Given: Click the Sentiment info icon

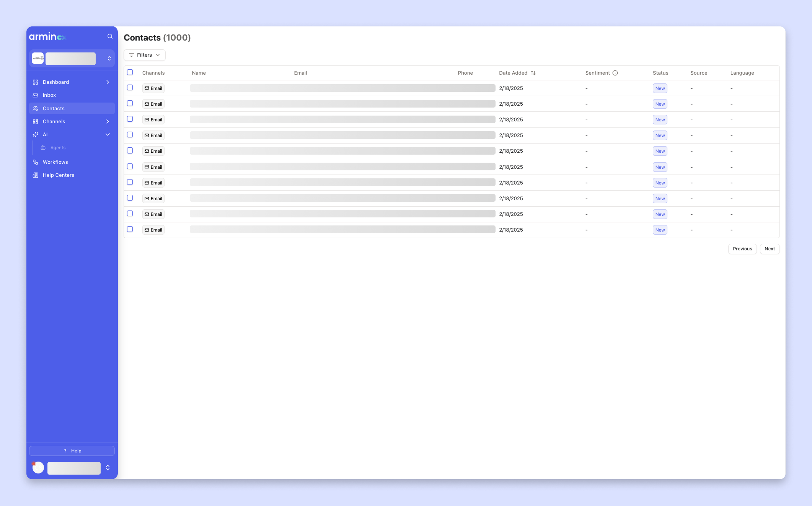Looking at the screenshot, I should [615, 73].
